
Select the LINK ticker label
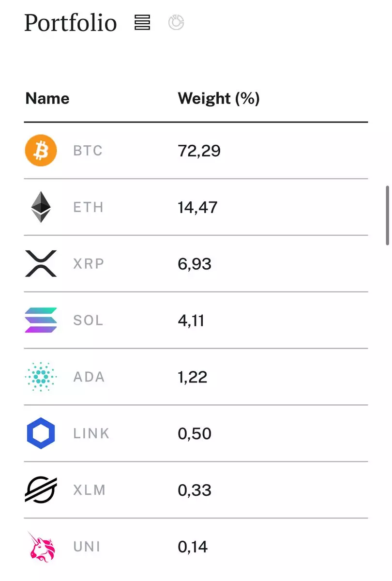[x=91, y=433]
